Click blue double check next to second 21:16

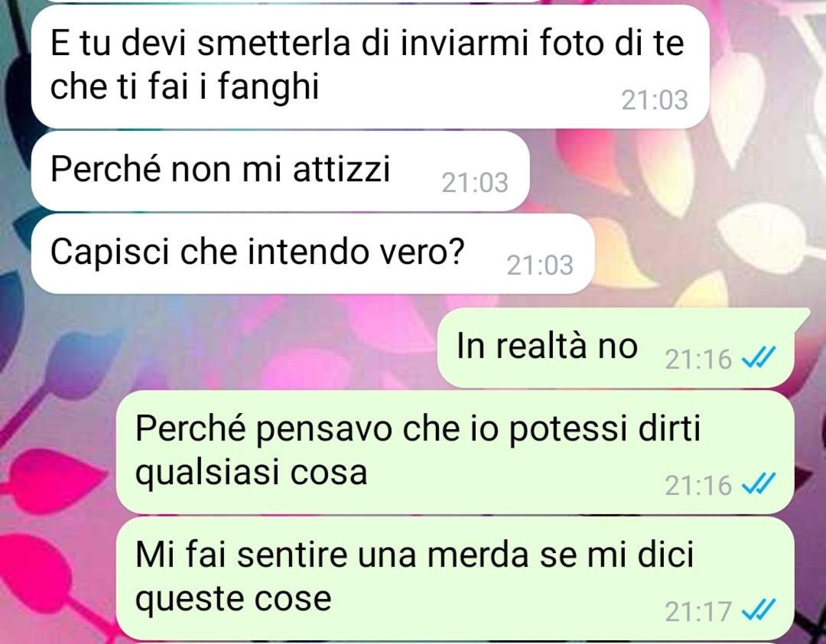point(759,485)
